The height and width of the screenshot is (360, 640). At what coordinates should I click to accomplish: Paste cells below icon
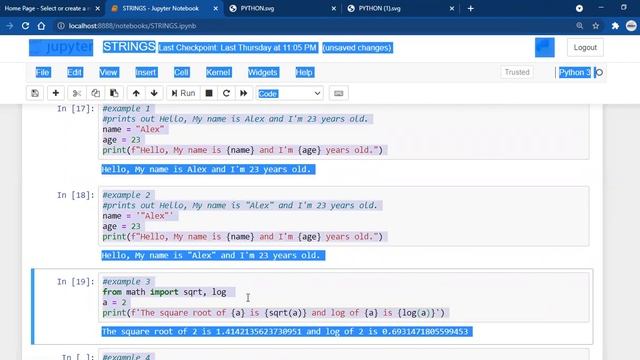click(x=114, y=93)
